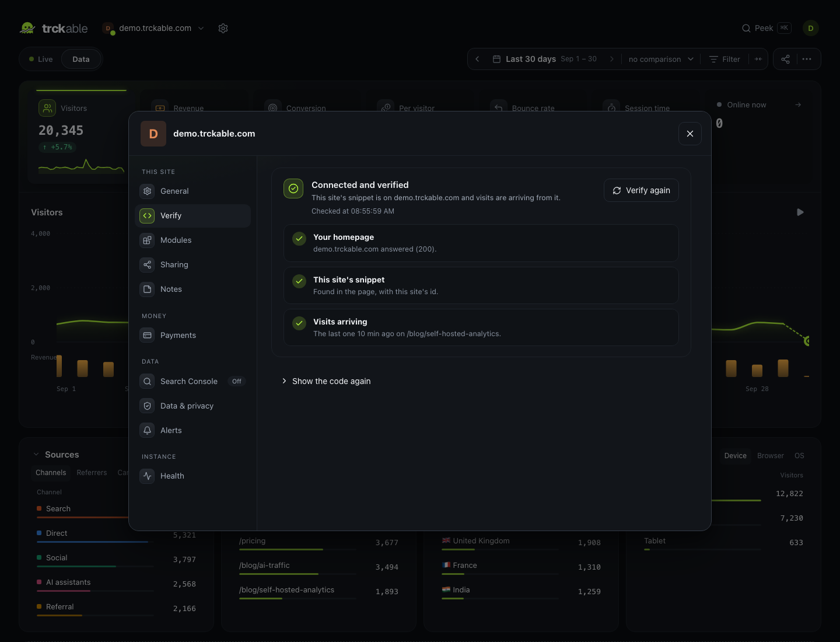The image size is (840, 642).
Task: Click the collapse arrows icon beside Filter
Action: click(758, 59)
